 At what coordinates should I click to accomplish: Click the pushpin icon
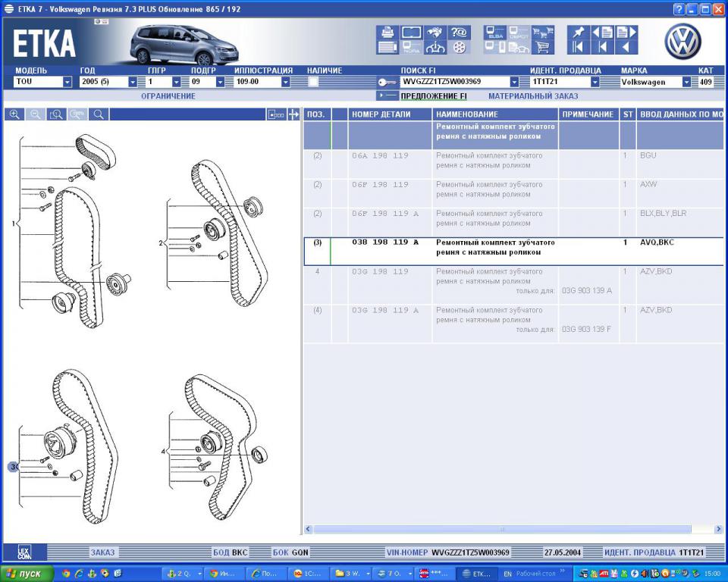(x=578, y=33)
